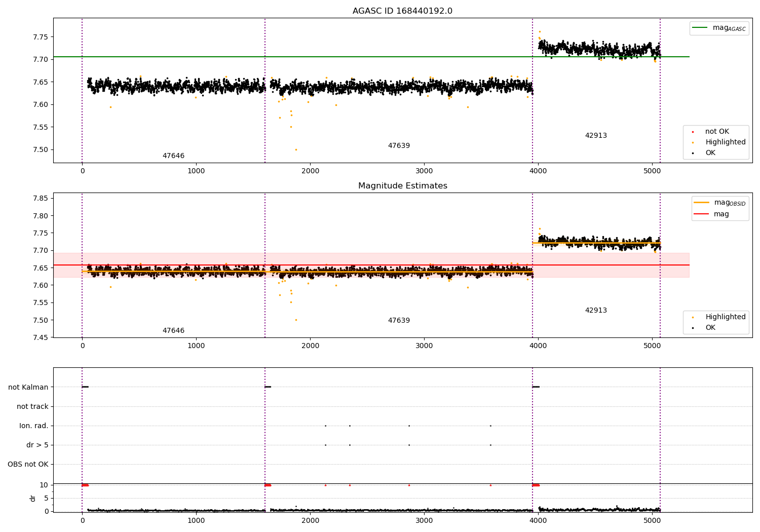Select the green mag AGASC legend entry
The width and height of the screenshot is (760, 532).
tap(719, 28)
